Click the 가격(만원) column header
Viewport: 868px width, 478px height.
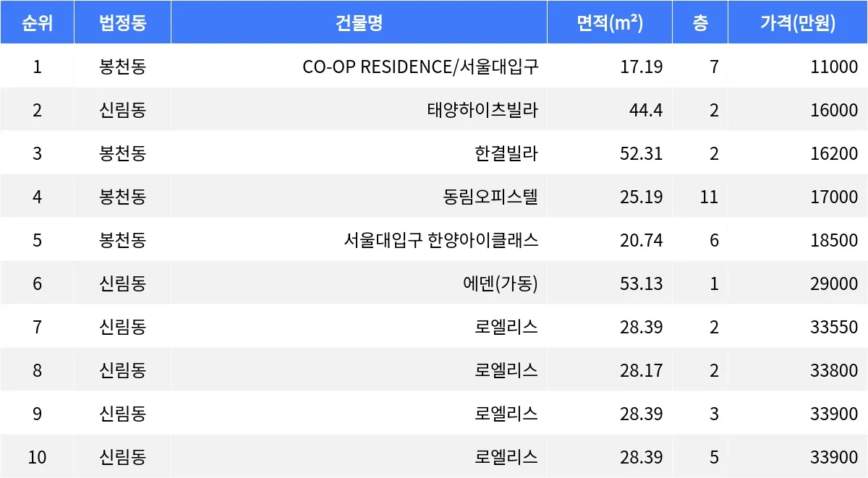(797, 23)
